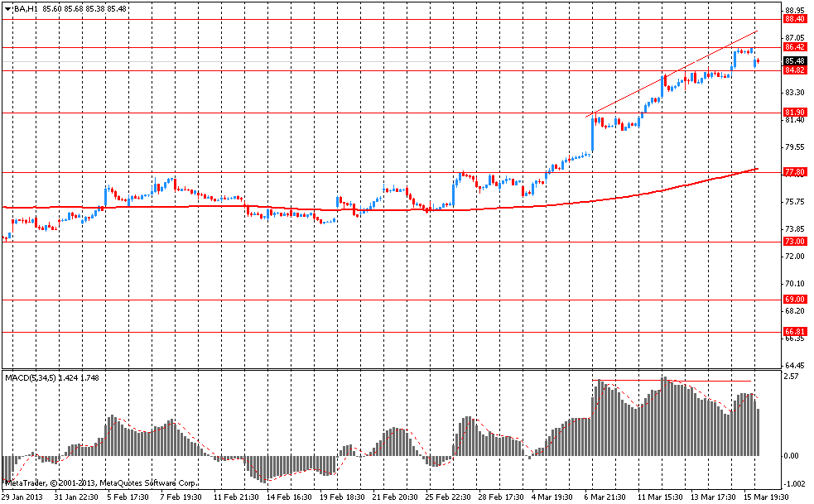
Task: Open the chart menu triangle beside BA,H1
Action: pos(7,9)
